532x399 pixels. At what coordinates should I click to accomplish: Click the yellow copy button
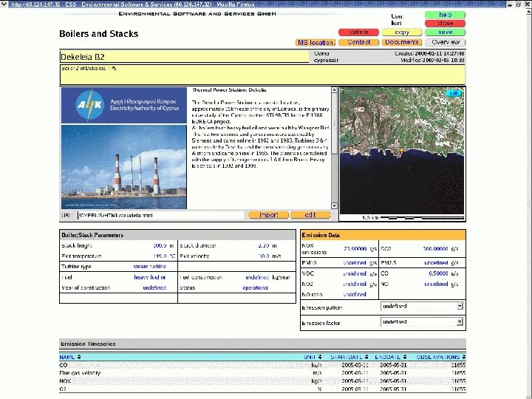[402, 33]
